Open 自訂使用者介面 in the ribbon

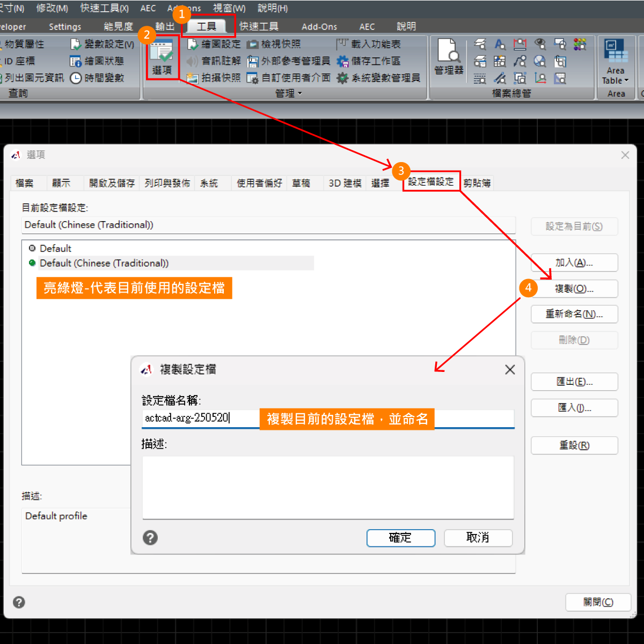pyautogui.click(x=288, y=78)
